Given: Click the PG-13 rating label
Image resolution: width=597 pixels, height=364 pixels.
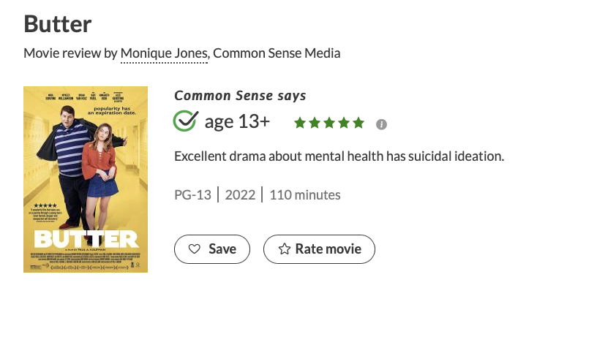Looking at the screenshot, I should [193, 195].
